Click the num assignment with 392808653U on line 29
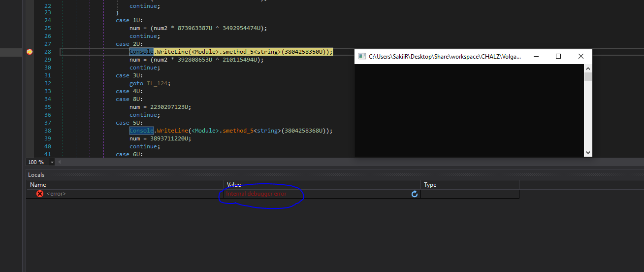This screenshot has height=272, width=644. click(196, 60)
